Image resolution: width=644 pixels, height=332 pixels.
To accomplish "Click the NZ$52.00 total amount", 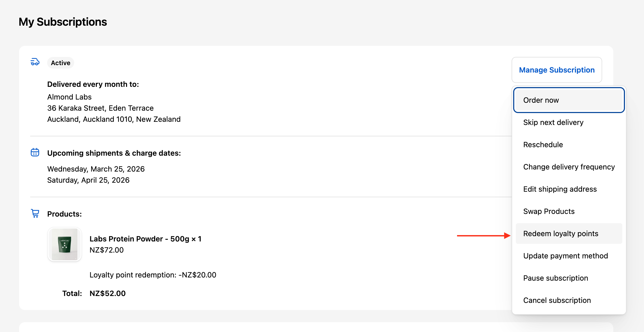I will point(108,293).
